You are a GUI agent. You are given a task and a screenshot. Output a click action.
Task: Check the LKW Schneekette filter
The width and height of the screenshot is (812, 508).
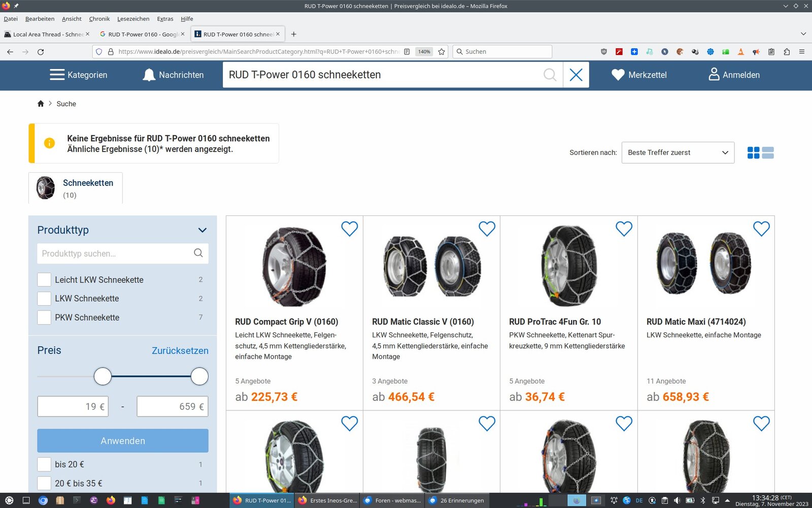(44, 298)
